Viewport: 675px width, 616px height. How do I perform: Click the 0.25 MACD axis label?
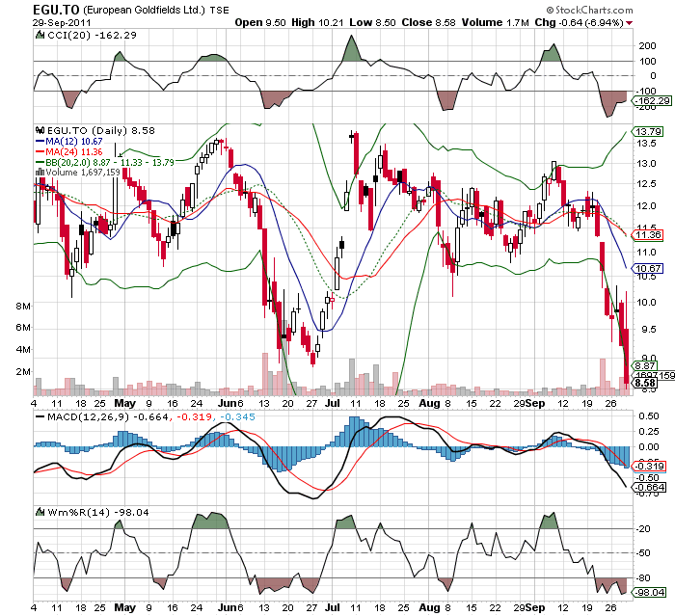(649, 431)
